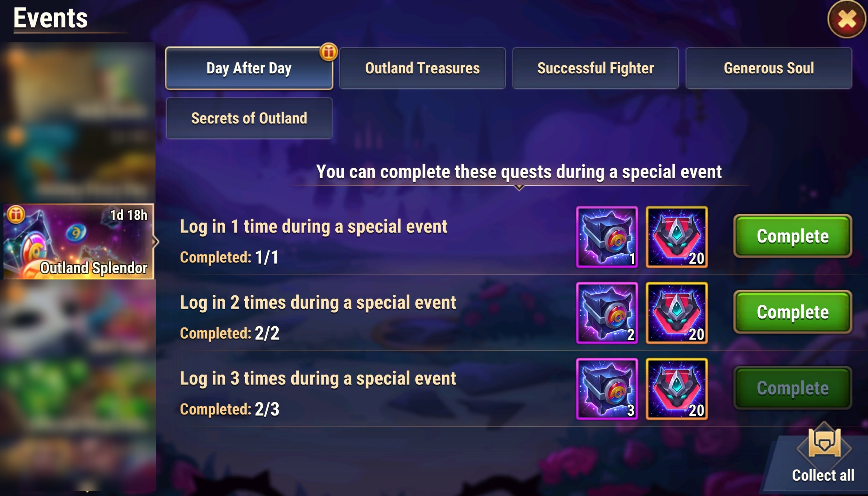Viewport: 868px width, 496px height.
Task: Click the 2-day login chest reward icon
Action: pos(607,313)
